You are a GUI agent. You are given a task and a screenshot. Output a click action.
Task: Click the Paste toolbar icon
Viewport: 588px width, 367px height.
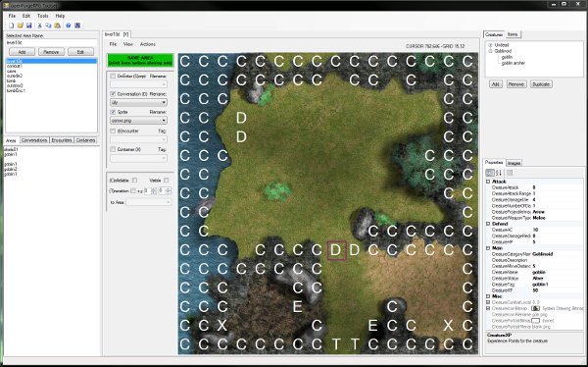pyautogui.click(x=58, y=26)
